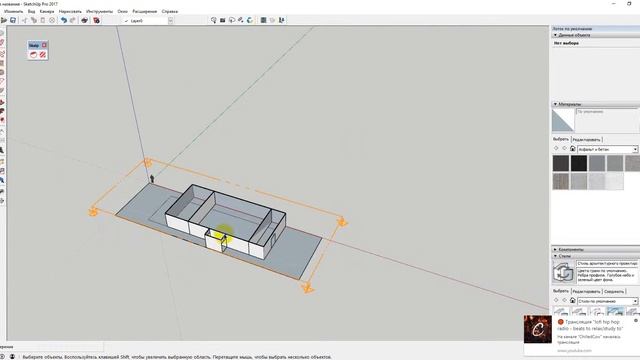This screenshot has height=360, width=640.
Task: Open the Окно menu
Action: pos(122,11)
